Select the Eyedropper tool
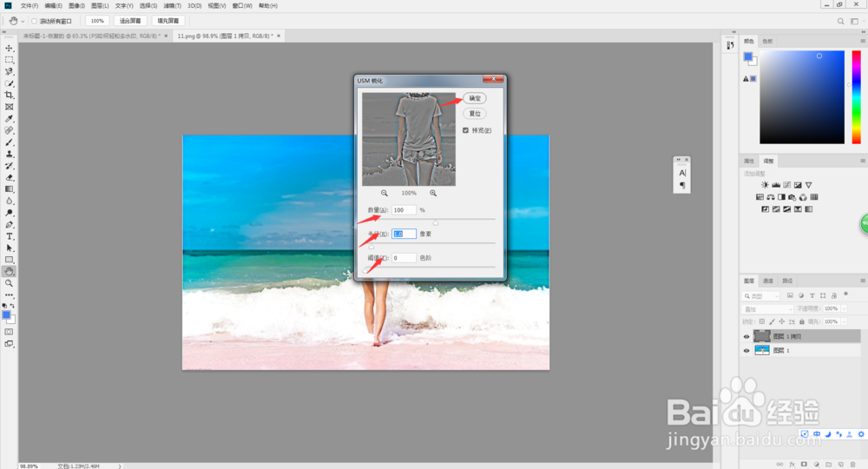868x469 pixels. 9,118
